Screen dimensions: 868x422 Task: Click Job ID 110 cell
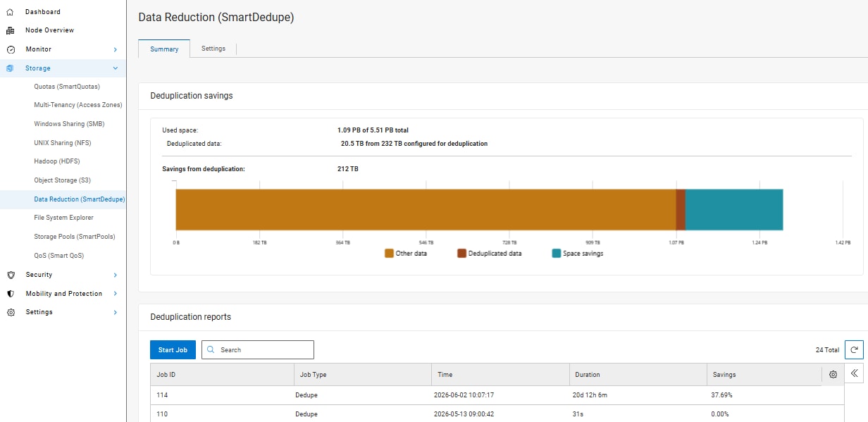pyautogui.click(x=162, y=414)
